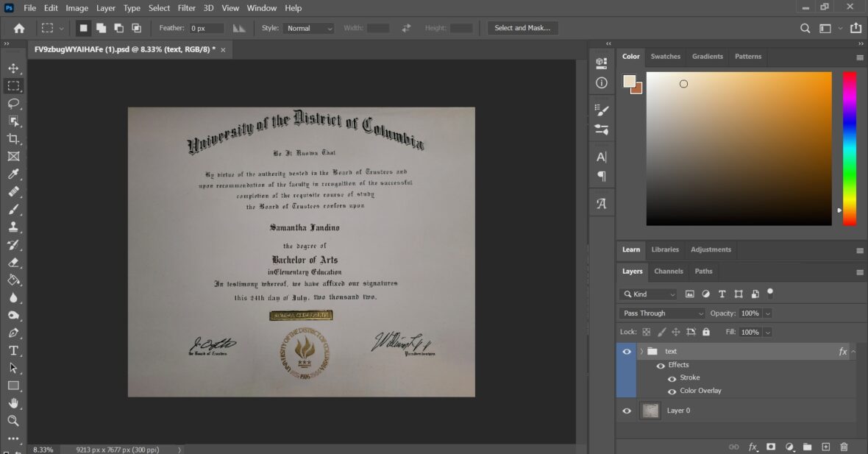Expand the text group chevron
This screenshot has width=868, height=454.
pos(641,352)
